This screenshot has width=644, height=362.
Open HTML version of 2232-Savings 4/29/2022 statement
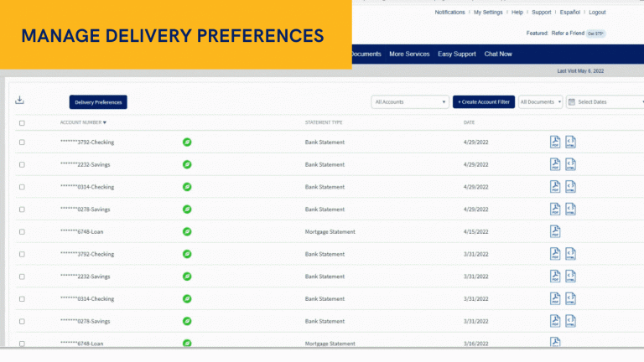coord(570,164)
